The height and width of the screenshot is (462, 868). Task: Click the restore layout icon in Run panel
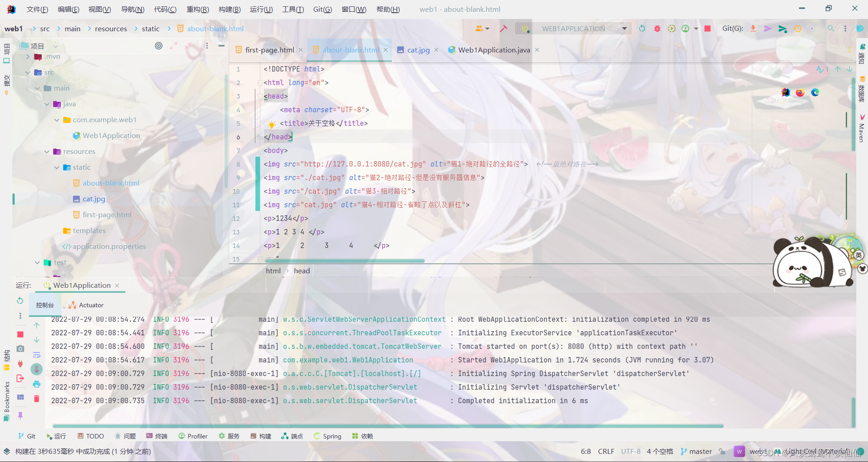pos(20,397)
